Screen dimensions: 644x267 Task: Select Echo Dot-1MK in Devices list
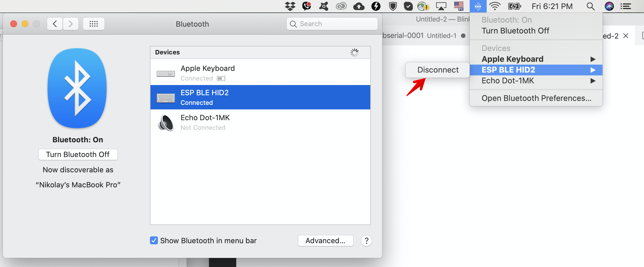click(260, 122)
